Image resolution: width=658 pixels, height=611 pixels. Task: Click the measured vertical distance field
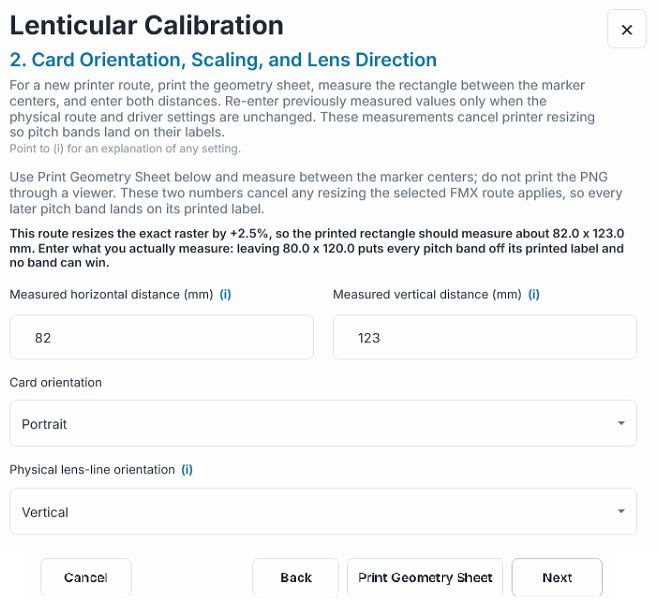[485, 337]
